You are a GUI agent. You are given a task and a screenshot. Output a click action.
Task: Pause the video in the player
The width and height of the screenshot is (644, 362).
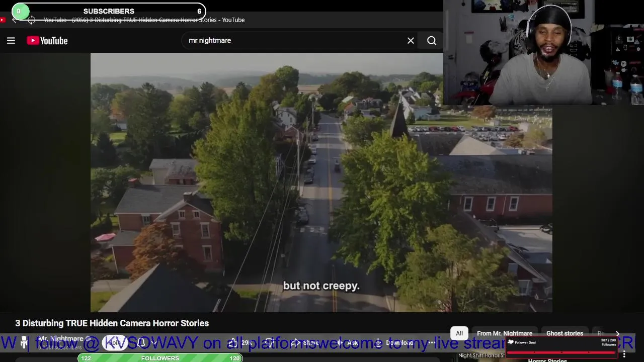pyautogui.click(x=321, y=183)
